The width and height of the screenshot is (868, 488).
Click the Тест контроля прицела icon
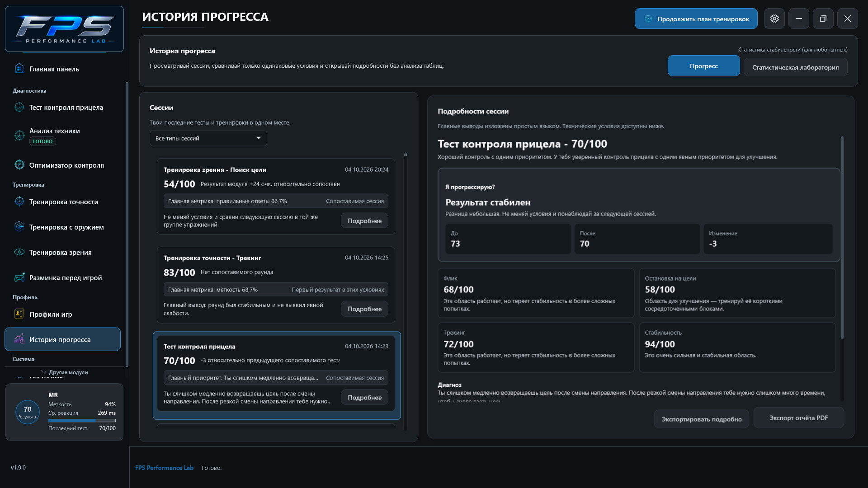(19, 107)
